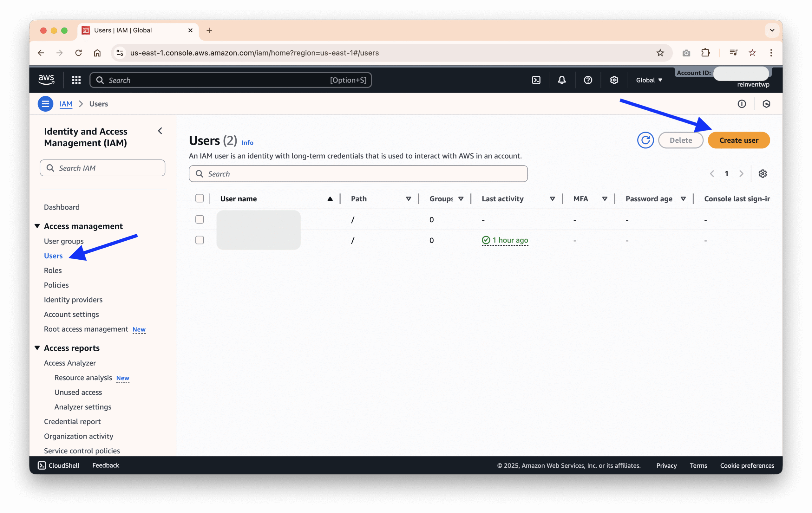Check the second user row checkbox
Screen dimensions: 812x513
tap(200, 240)
